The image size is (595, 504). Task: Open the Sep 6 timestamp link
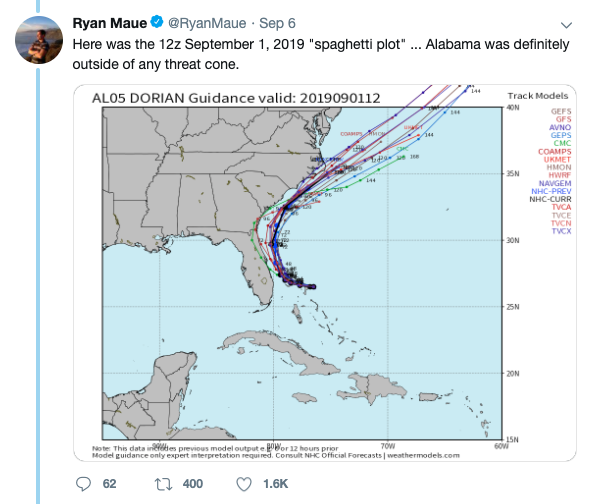point(277,24)
